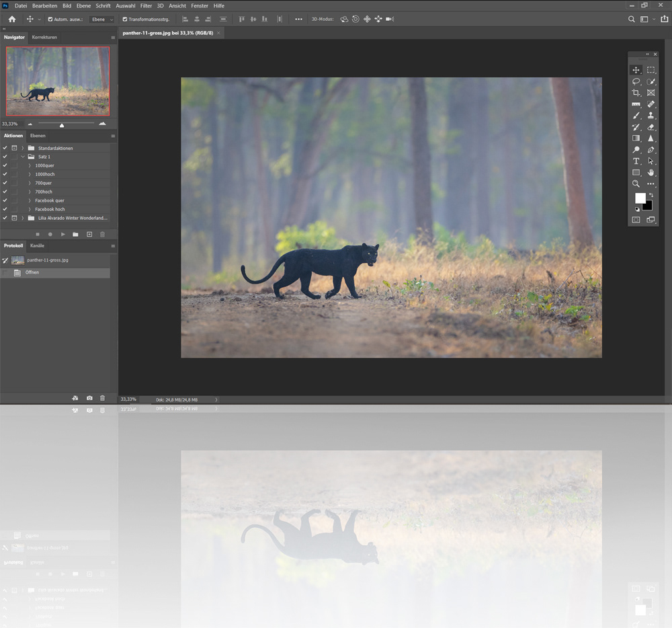Viewport: 672px width, 628px height.
Task: Toggle Quick Mask mode
Action: (636, 220)
